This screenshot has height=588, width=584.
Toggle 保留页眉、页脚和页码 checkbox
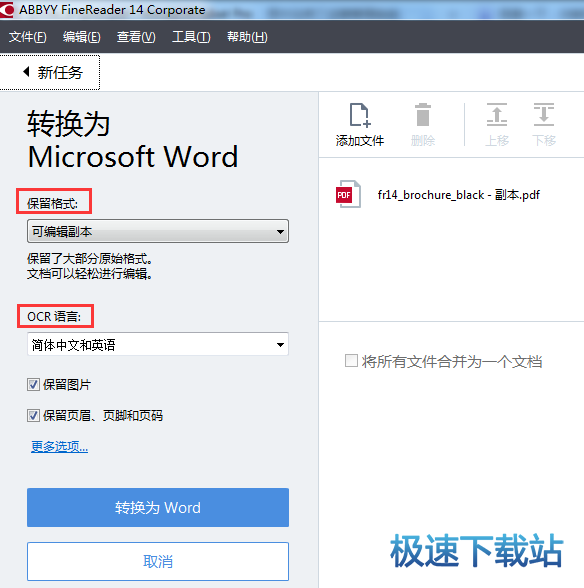[33, 416]
